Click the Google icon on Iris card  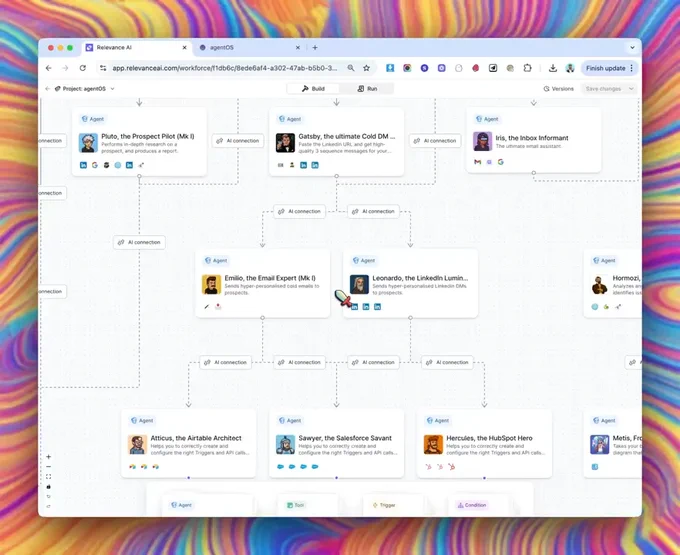tap(500, 162)
